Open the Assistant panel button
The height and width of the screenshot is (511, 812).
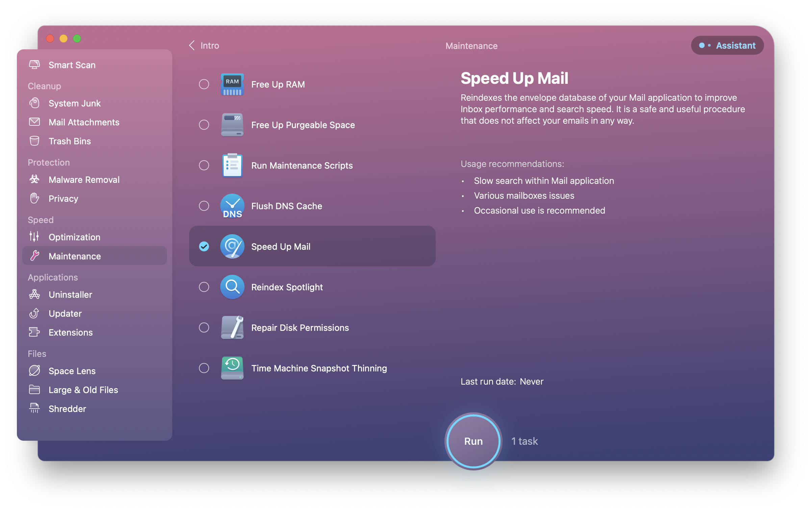(727, 45)
